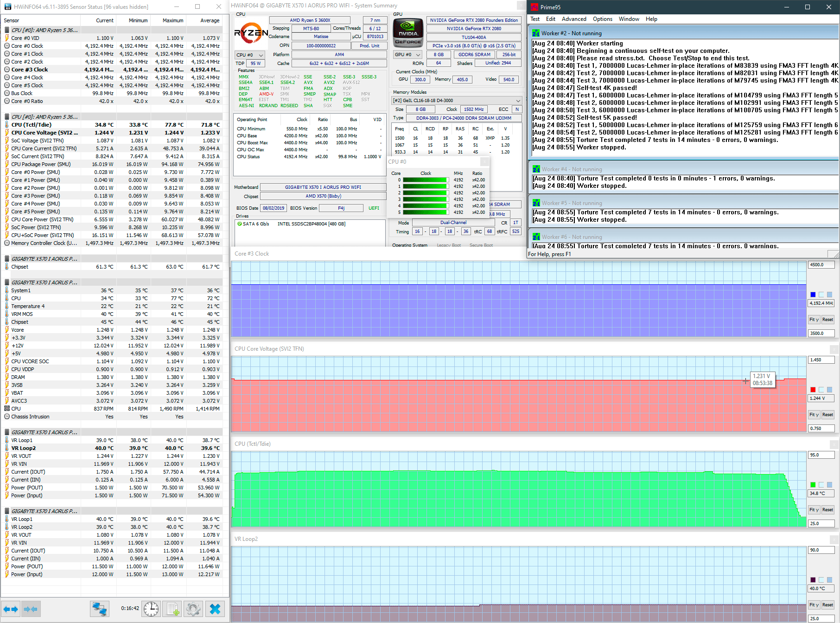Open the Advanced menu in Prime95

click(x=574, y=19)
